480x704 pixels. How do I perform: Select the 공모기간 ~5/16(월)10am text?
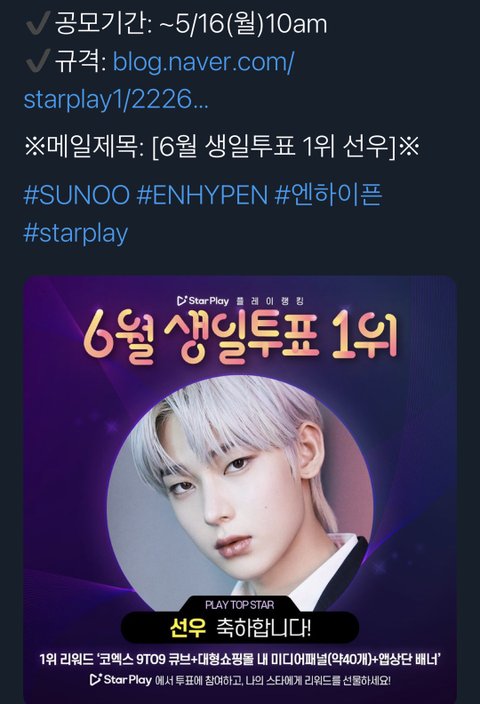(191, 24)
